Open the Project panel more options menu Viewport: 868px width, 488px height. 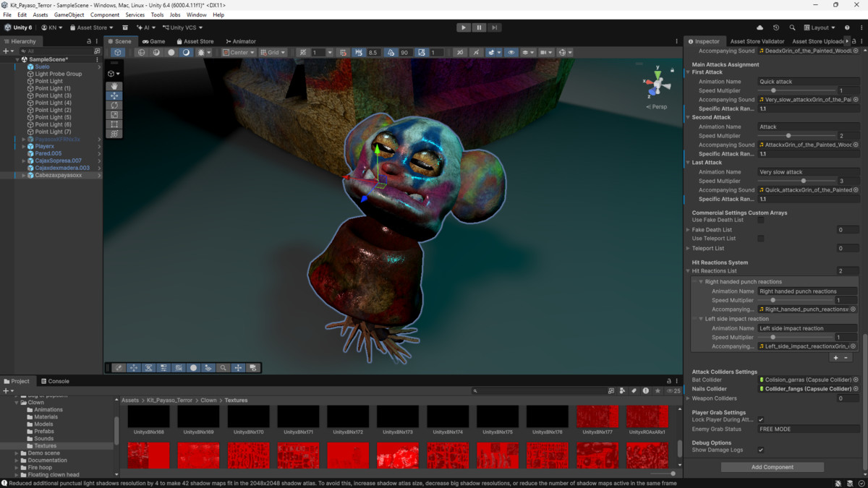(678, 381)
